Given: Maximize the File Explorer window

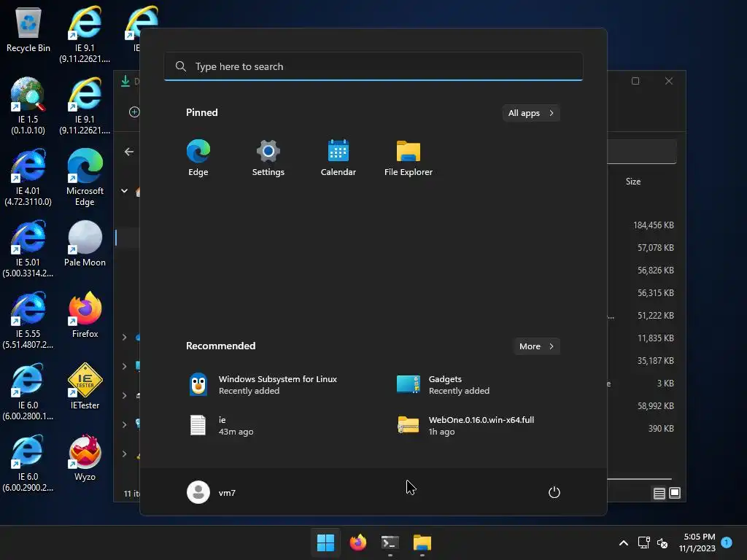Looking at the screenshot, I should 635,81.
